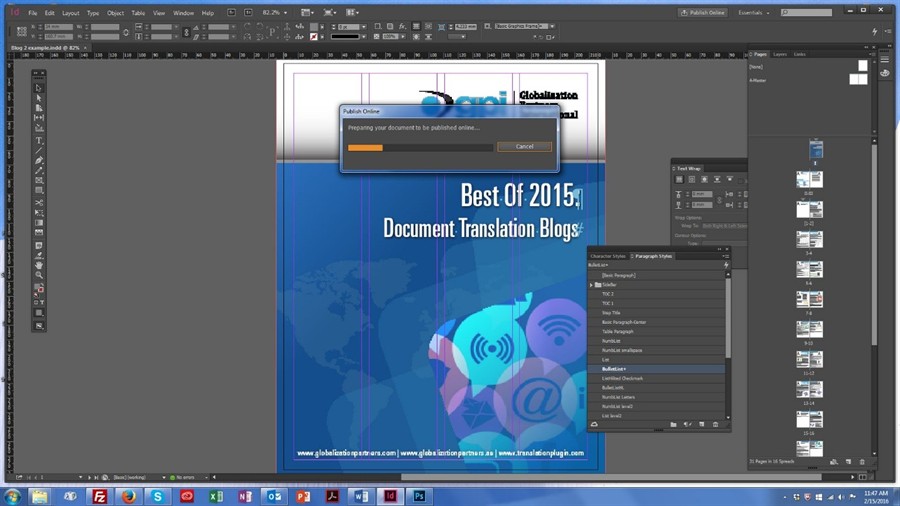Select the Table Paragraph style

point(657,332)
